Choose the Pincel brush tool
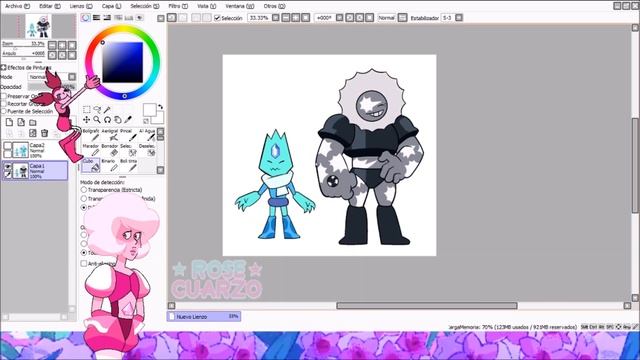640x360 pixels. click(128, 135)
